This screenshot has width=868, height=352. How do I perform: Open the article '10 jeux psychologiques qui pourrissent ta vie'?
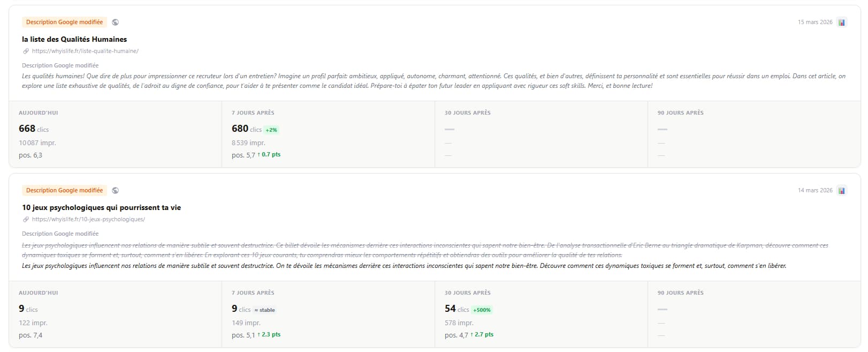(101, 207)
